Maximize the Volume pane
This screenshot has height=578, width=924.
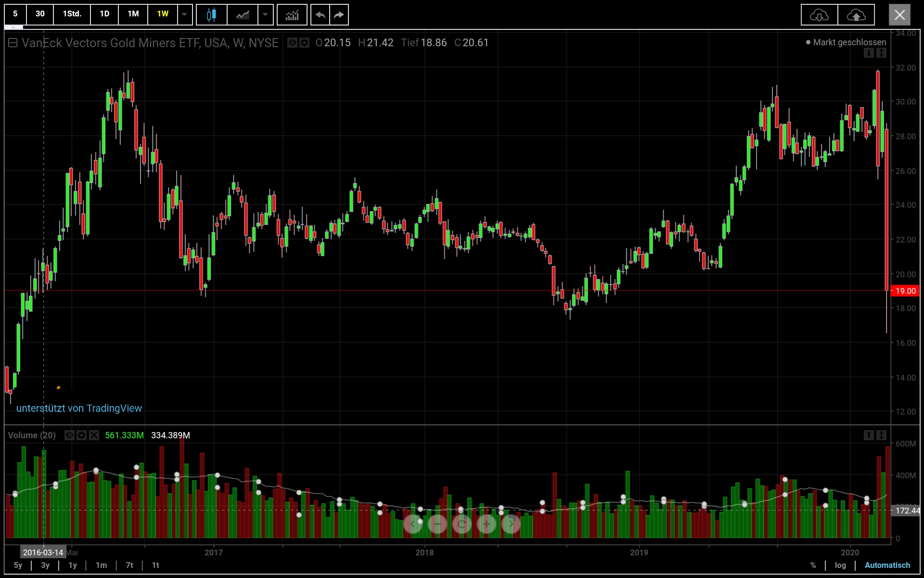(881, 435)
